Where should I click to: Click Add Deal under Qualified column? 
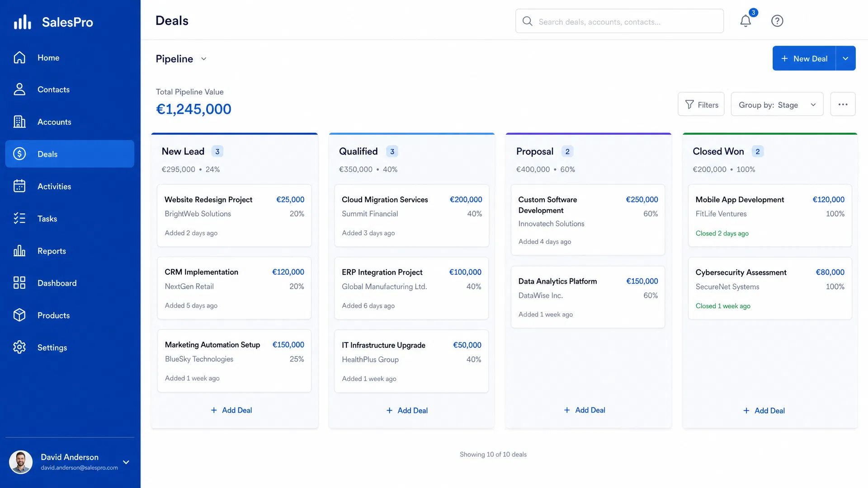407,410
